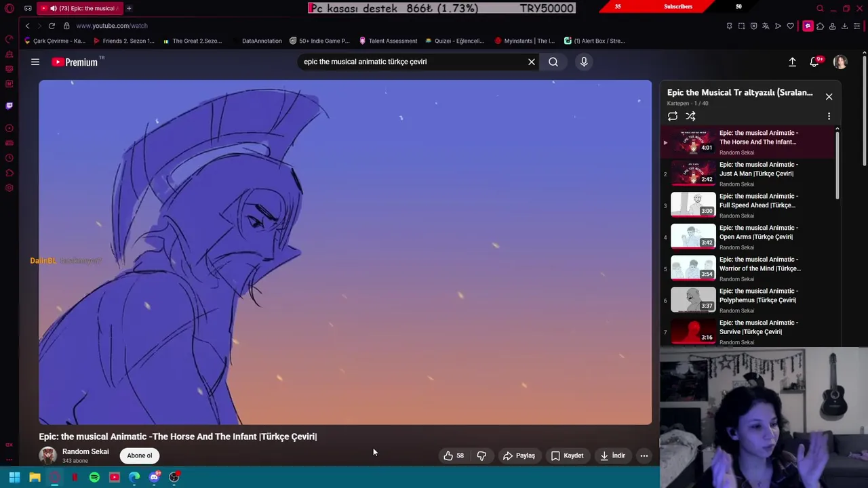Image resolution: width=868 pixels, height=488 pixels.
Task: Open the Quizei bookmark
Action: click(x=454, y=41)
